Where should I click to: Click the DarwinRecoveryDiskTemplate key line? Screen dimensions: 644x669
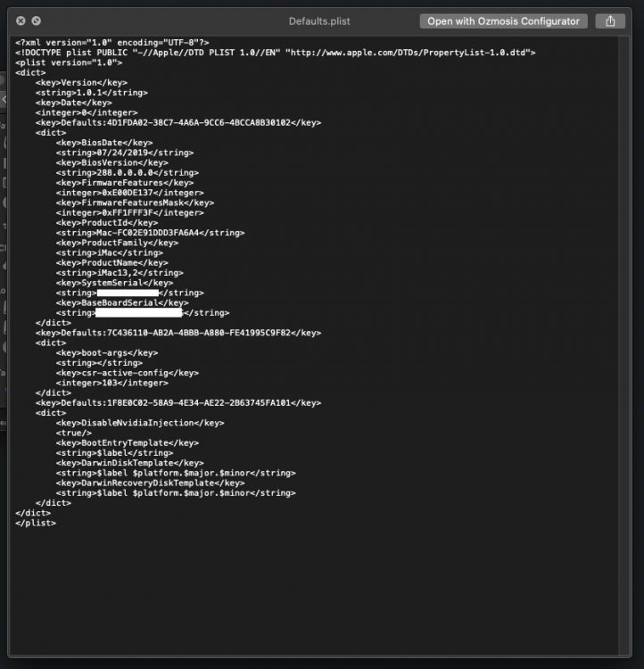tap(150, 483)
